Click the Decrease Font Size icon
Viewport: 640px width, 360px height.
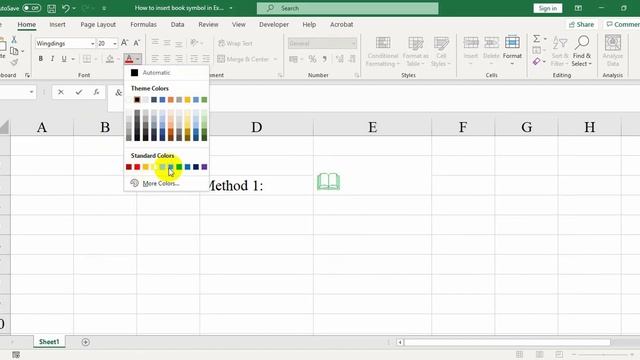(x=137, y=43)
